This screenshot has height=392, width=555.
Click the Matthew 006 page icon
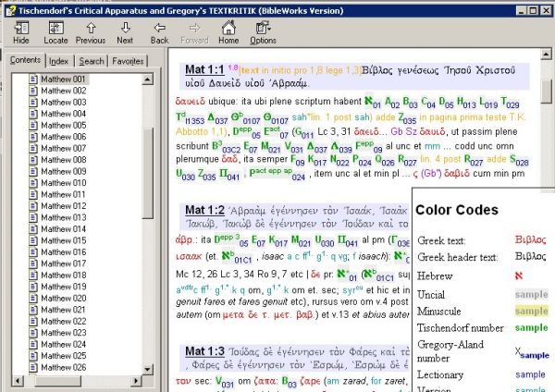point(33,137)
